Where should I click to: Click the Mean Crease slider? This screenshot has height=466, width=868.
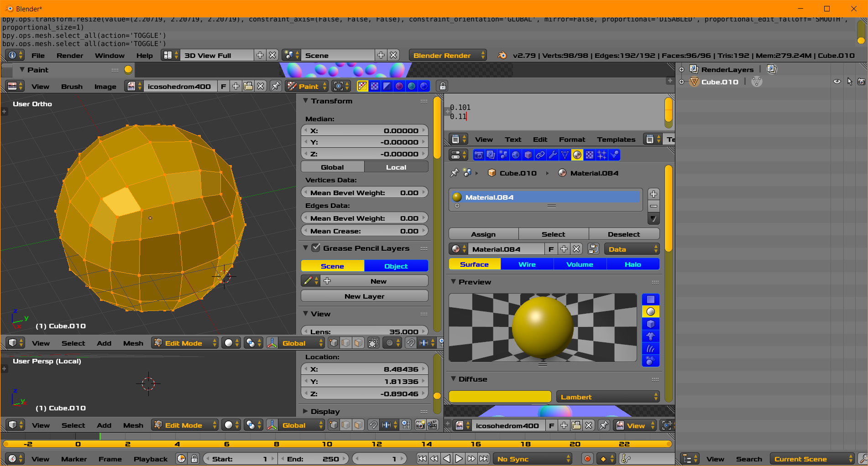click(x=365, y=231)
